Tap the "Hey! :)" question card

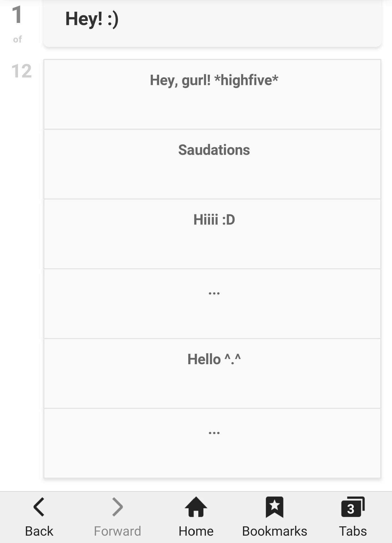212,23
